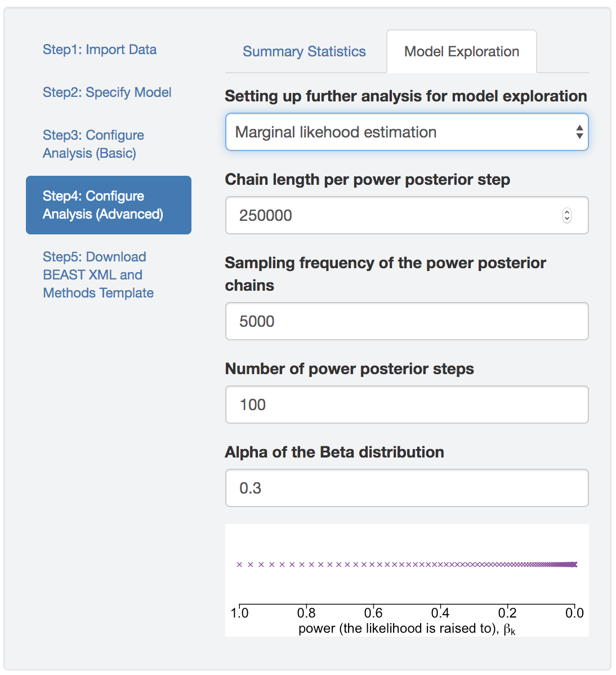Increase chain length with stepper up arrow

pyautogui.click(x=567, y=212)
